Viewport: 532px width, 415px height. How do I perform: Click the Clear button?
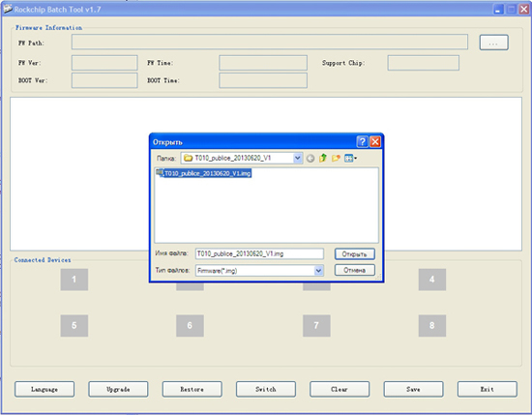pyautogui.click(x=340, y=389)
